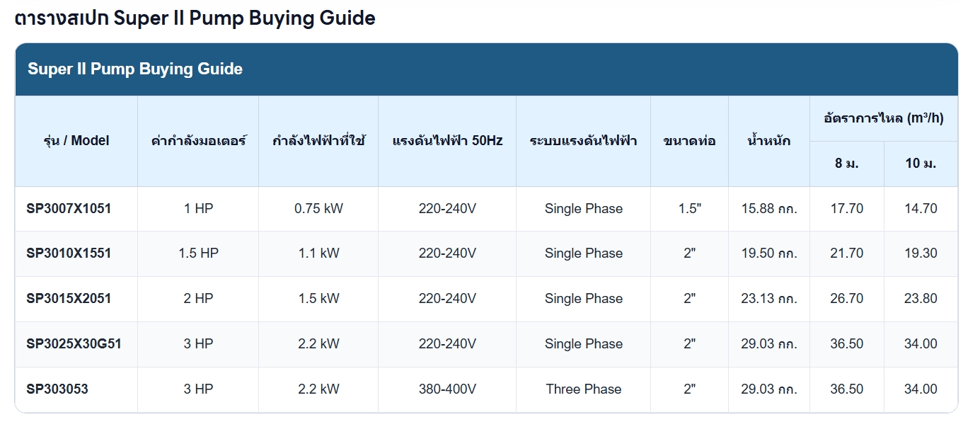Click the กำลังไฟฟ้าที่ใช้ column header

[x=318, y=141]
